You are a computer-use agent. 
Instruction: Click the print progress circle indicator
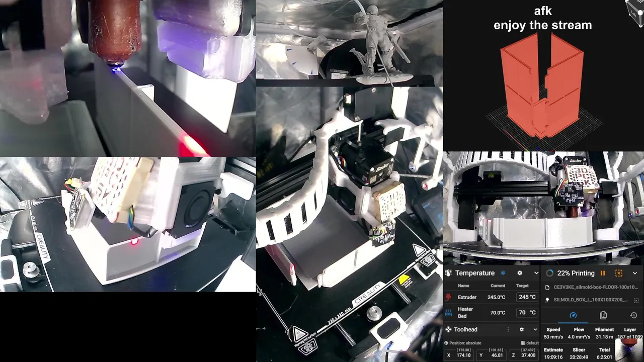[549, 273]
